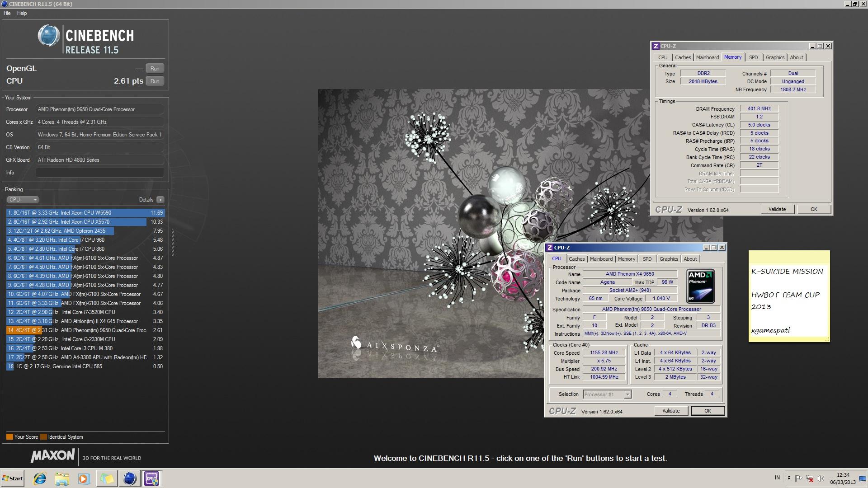Open Caches tab in lower CPU-Z window
This screenshot has height=488, width=868.
click(x=576, y=259)
